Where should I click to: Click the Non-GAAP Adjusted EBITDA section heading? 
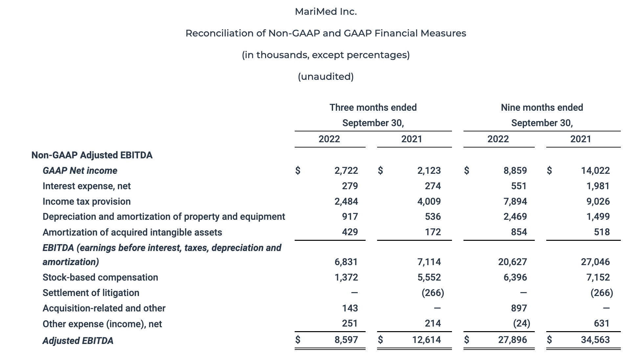click(92, 155)
